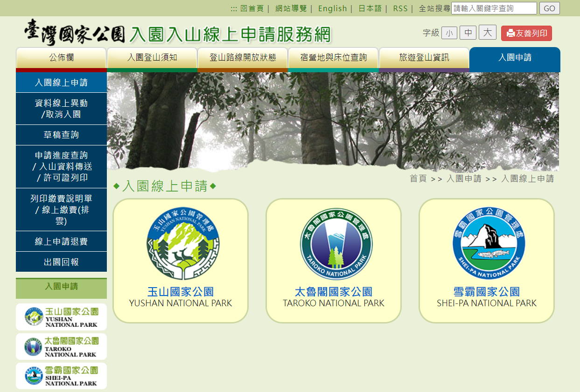Click the printer-friendly 友善列印 button

pyautogui.click(x=526, y=33)
